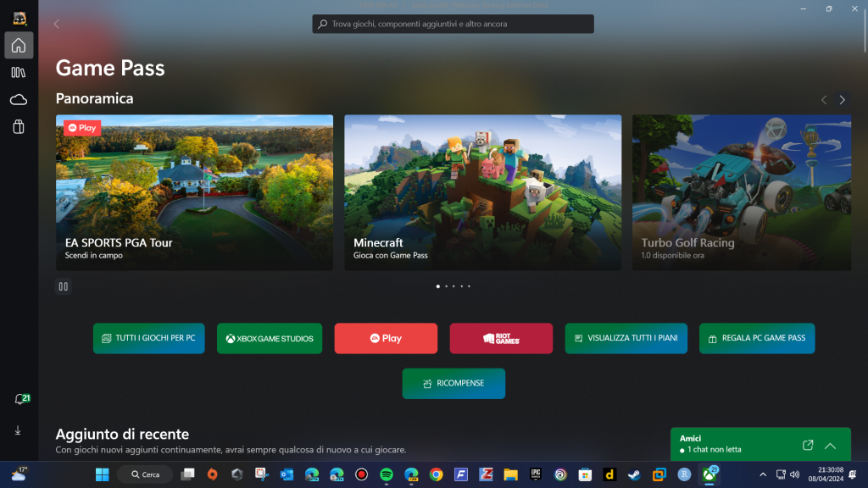Open the Minecraft card
The width and height of the screenshot is (868, 488).
coord(482,192)
